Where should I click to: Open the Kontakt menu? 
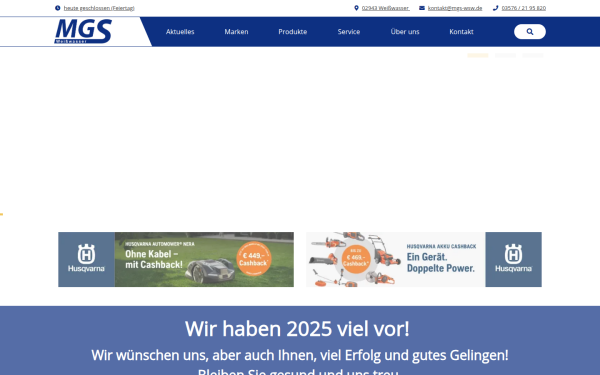click(461, 32)
